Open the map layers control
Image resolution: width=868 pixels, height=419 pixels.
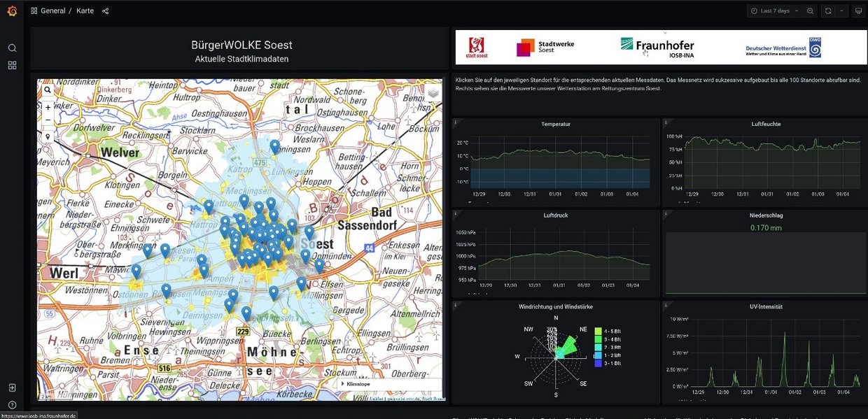click(433, 92)
